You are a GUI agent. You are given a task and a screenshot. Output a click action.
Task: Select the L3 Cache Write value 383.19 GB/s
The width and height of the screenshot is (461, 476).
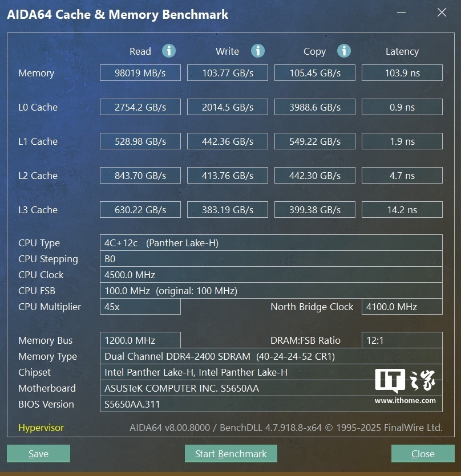tap(228, 210)
